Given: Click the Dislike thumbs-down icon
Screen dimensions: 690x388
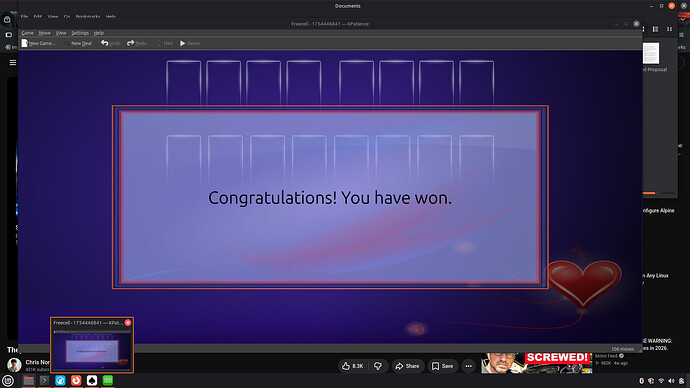Looking at the screenshot, I should coord(378,366).
